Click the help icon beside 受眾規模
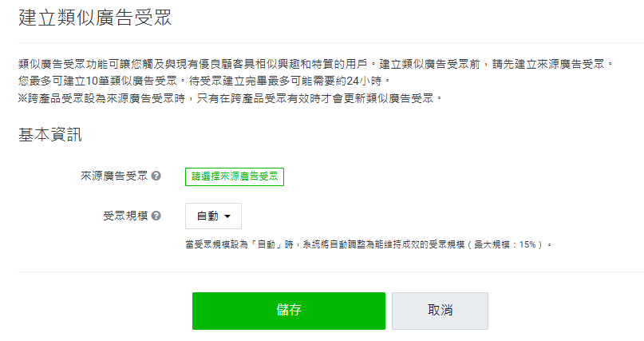The width and height of the screenshot is (644, 341). coord(156,216)
